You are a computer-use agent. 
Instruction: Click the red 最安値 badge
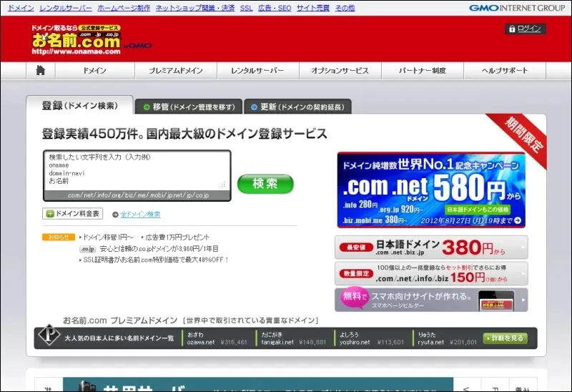pyautogui.click(x=356, y=248)
